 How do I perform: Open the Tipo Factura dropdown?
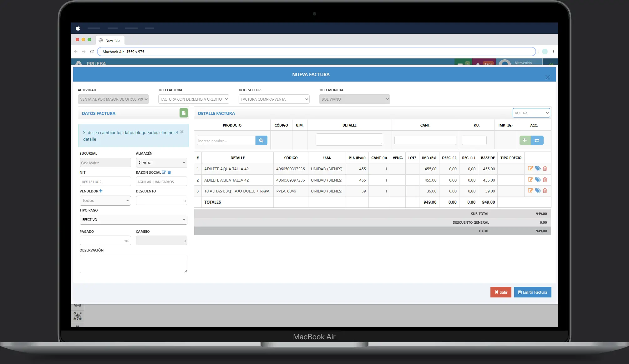(194, 99)
